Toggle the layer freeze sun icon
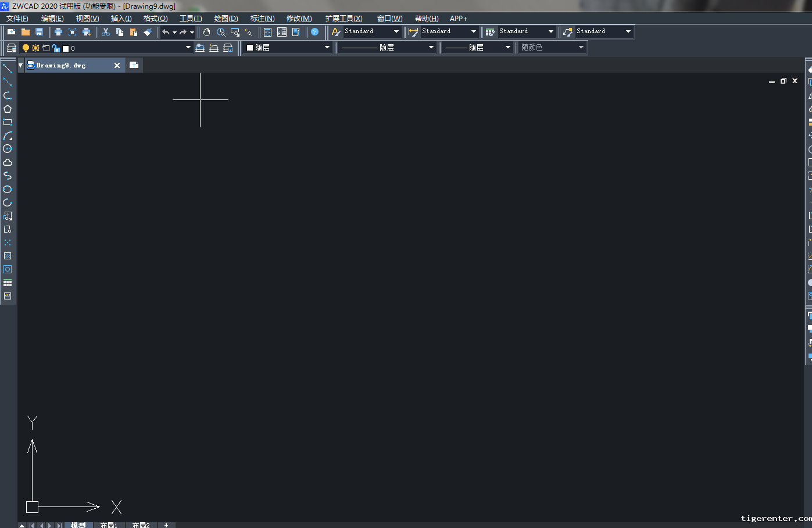Image resolution: width=812 pixels, height=528 pixels. [x=35, y=48]
